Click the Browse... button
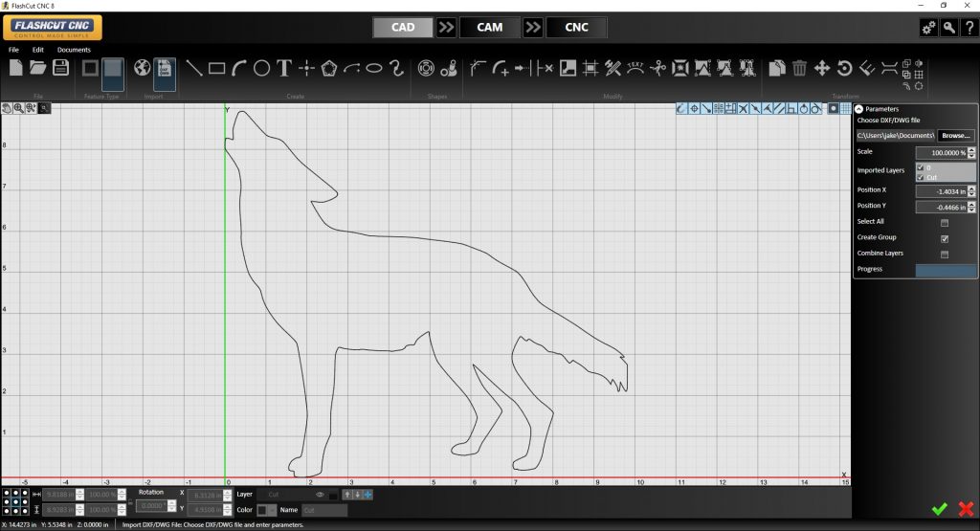The image size is (980, 531). click(x=955, y=136)
